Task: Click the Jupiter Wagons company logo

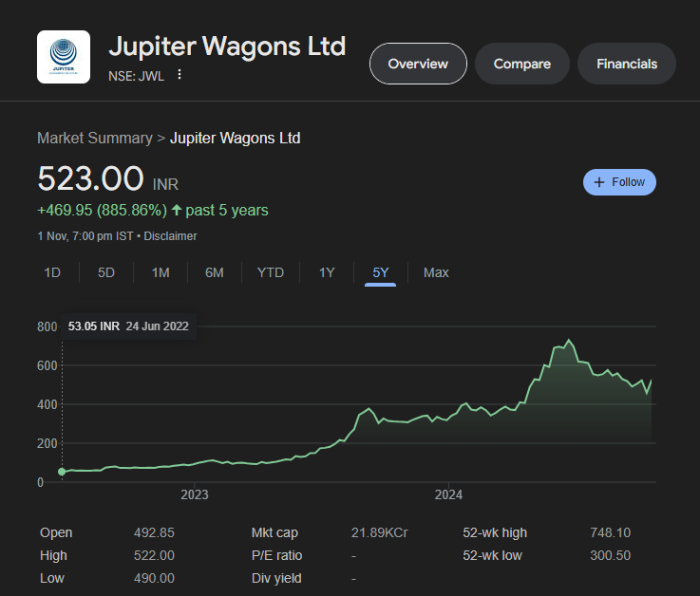Action: click(x=64, y=57)
